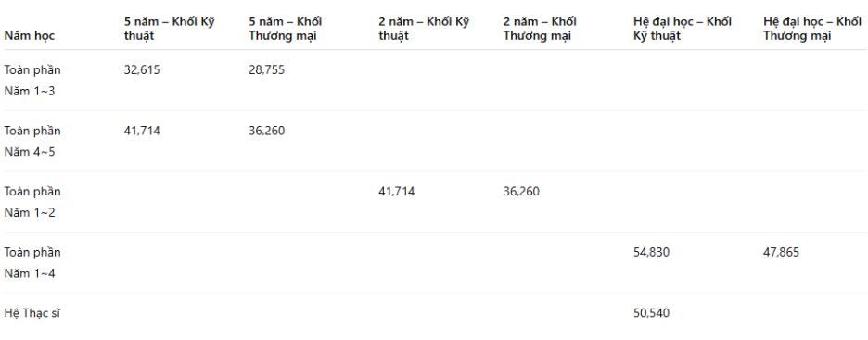Click the 'Toàn phần Năm 4~5' row label
The width and height of the screenshot is (868, 340).
pos(32,142)
